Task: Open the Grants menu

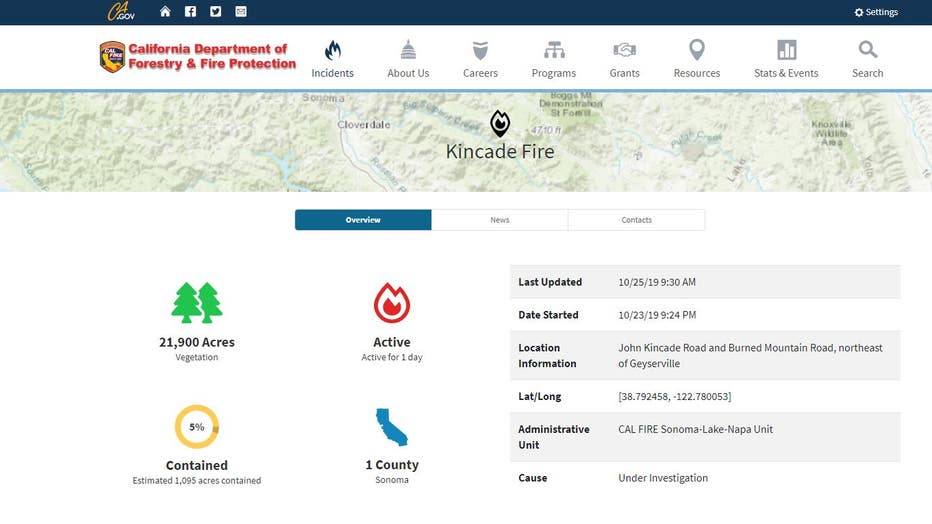Action: point(625,59)
